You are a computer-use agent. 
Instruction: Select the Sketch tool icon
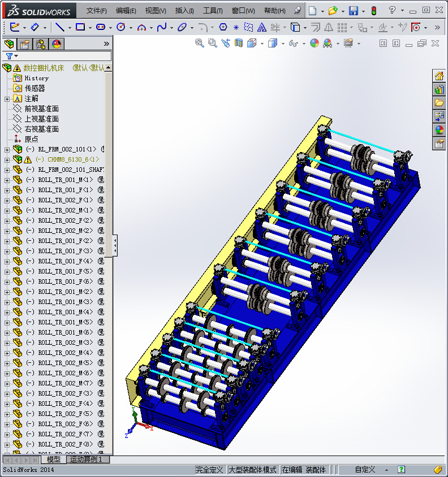click(x=14, y=27)
